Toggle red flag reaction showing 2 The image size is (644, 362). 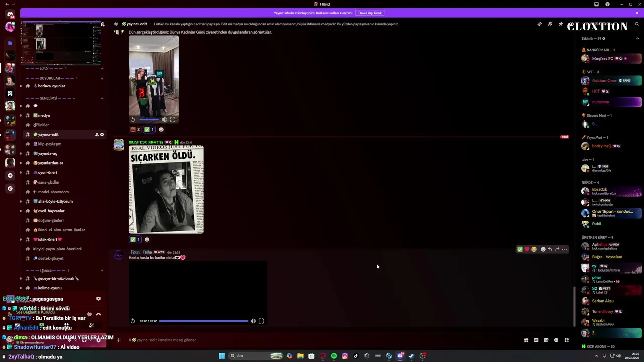point(135,129)
